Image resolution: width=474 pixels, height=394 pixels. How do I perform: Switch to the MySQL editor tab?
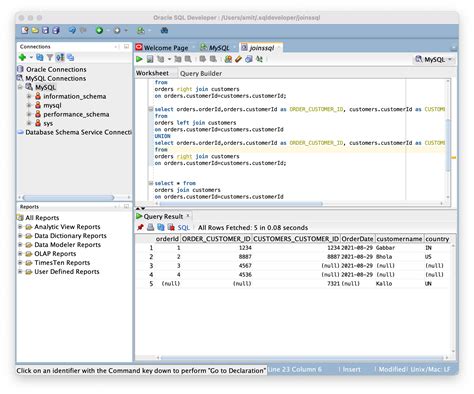click(x=218, y=48)
